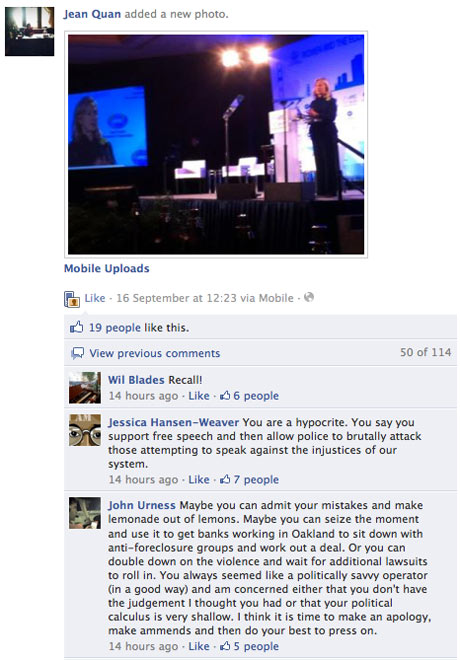Show the 19 people who like this
Viewport: 460px width, 660px height.
114,327
